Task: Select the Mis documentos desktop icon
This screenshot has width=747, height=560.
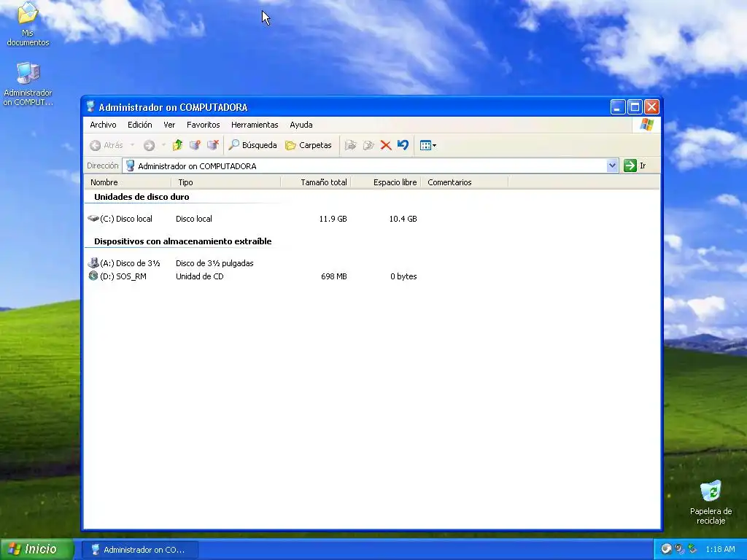Action: pos(28,24)
